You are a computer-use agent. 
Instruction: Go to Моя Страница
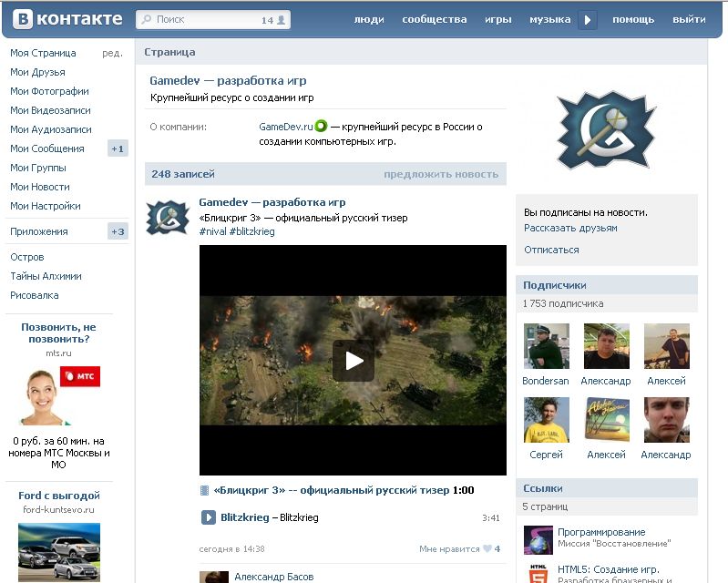(43, 53)
